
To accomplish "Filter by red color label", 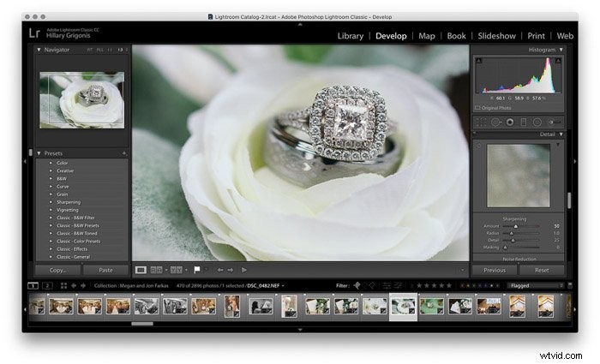I will pyautogui.click(x=462, y=285).
